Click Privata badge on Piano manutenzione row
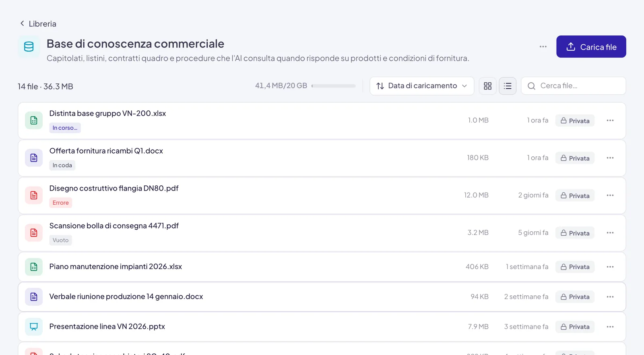Viewport: 644px width, 355px height. [575, 267]
